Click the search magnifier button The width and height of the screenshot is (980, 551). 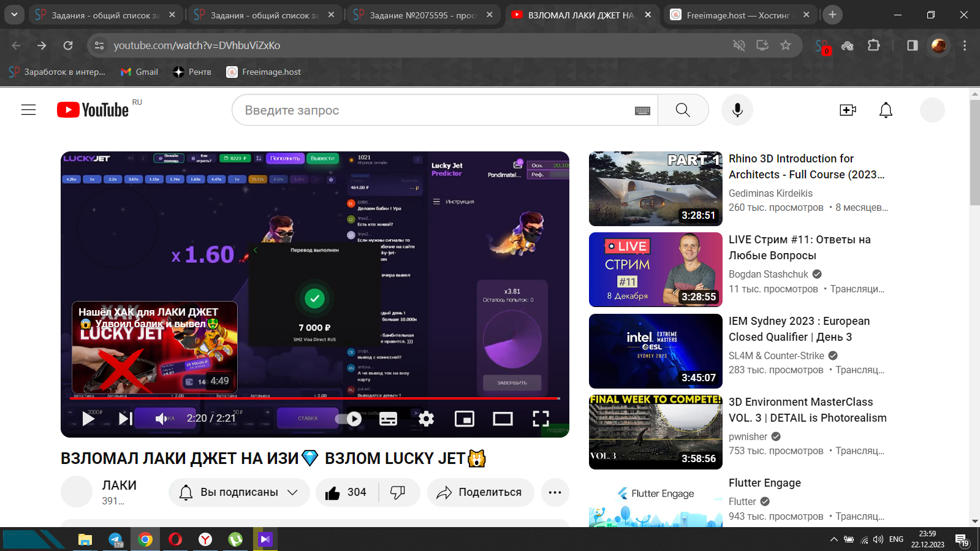[683, 110]
